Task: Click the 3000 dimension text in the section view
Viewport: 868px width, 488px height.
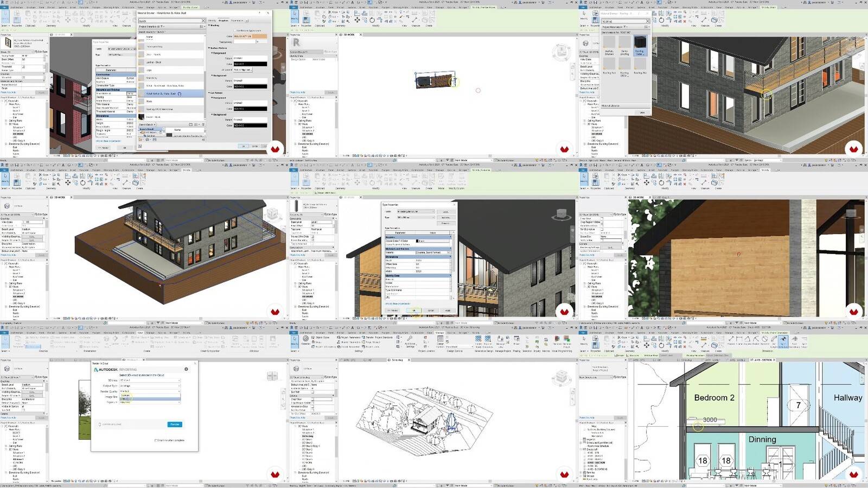Action: [x=710, y=420]
